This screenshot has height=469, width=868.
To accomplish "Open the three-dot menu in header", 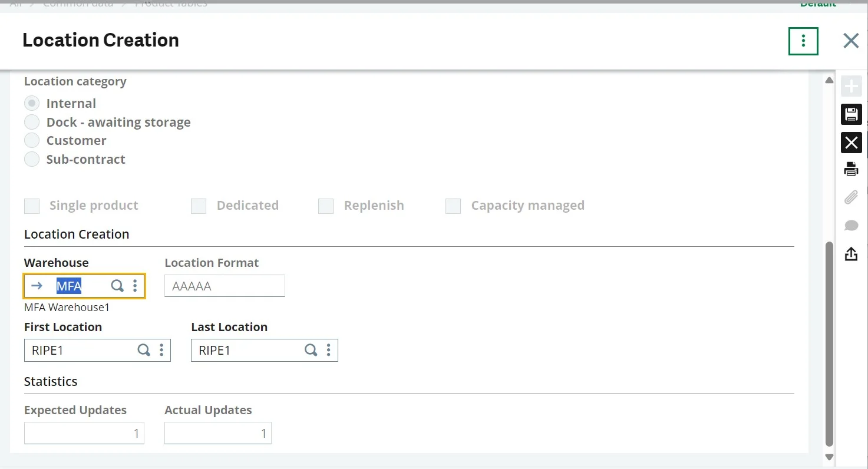I will [803, 41].
